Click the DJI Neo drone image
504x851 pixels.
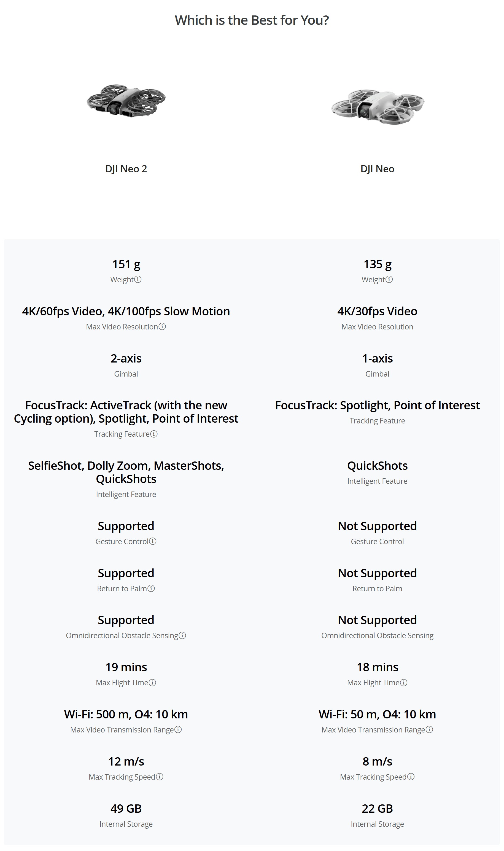point(377,107)
